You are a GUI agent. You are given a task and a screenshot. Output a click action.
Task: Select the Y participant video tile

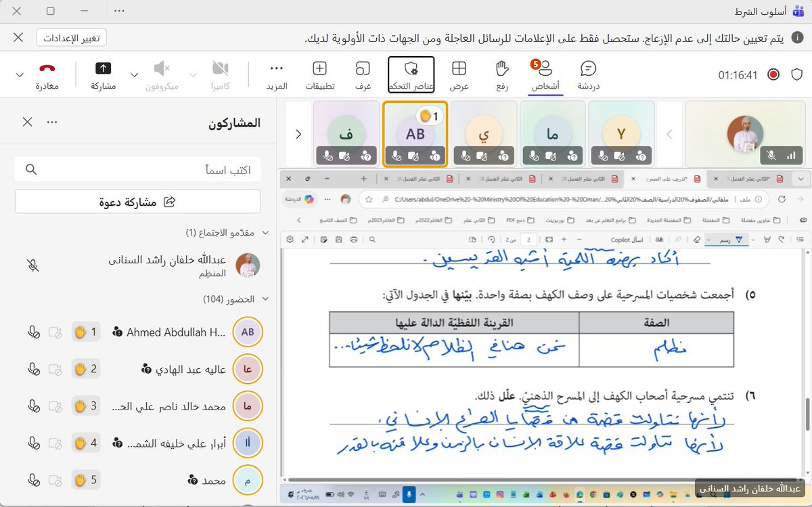click(x=621, y=134)
